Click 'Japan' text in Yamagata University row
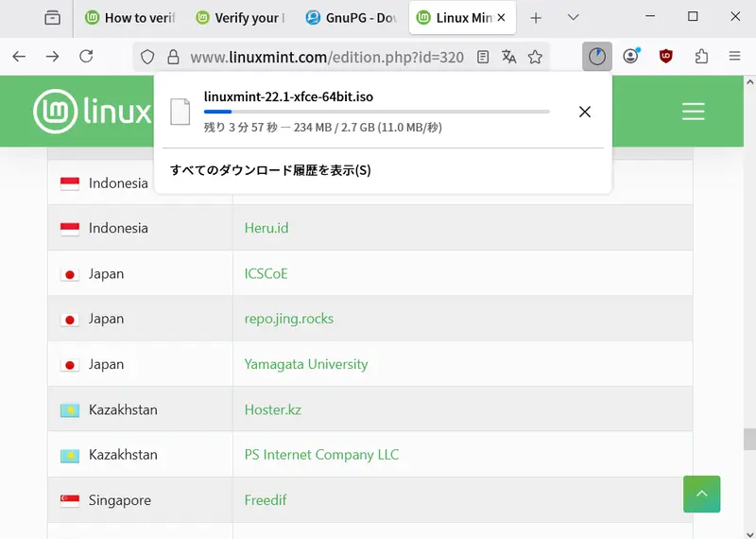This screenshot has height=539, width=756. pyautogui.click(x=106, y=364)
